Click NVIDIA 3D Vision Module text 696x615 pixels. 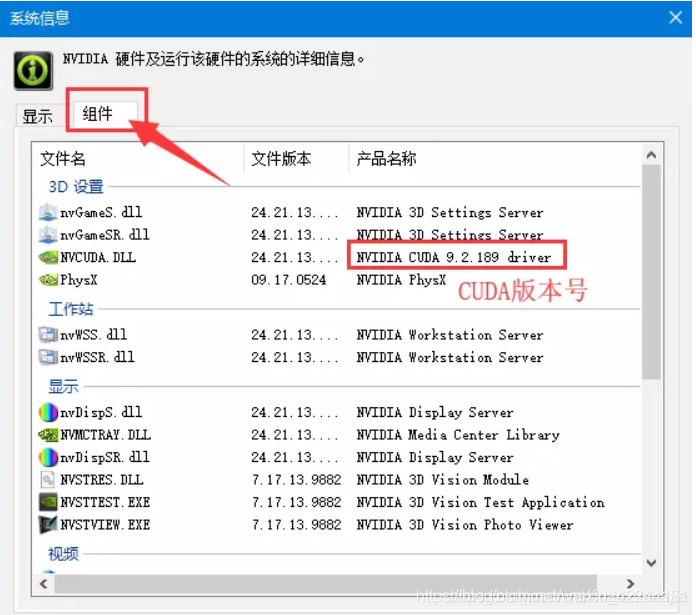(x=443, y=479)
